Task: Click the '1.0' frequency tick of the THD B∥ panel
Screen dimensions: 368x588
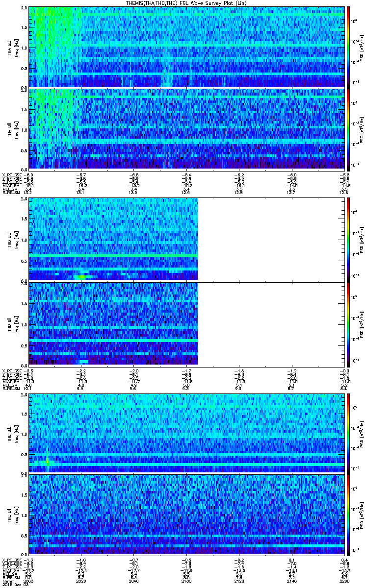Action: (x=24, y=324)
